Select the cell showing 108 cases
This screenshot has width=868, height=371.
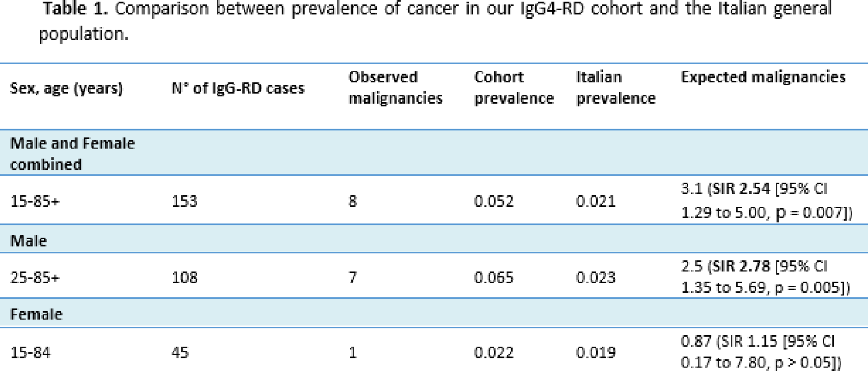tap(185, 278)
